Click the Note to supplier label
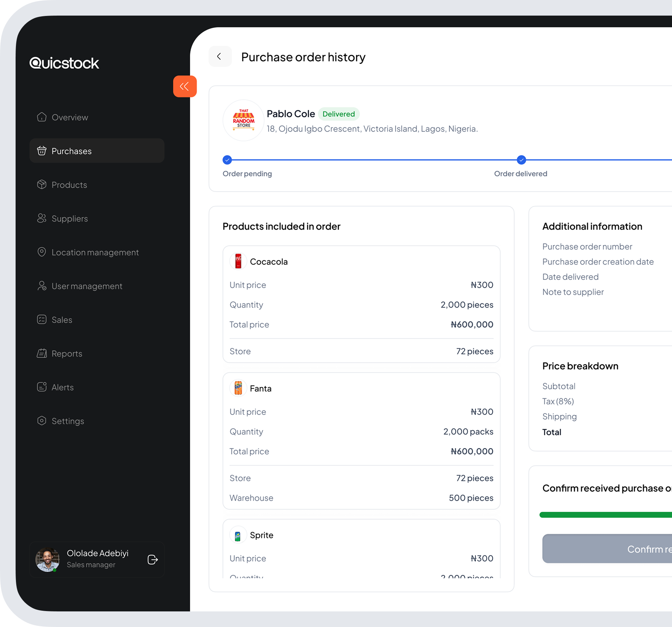This screenshot has width=672, height=627. [x=573, y=292]
